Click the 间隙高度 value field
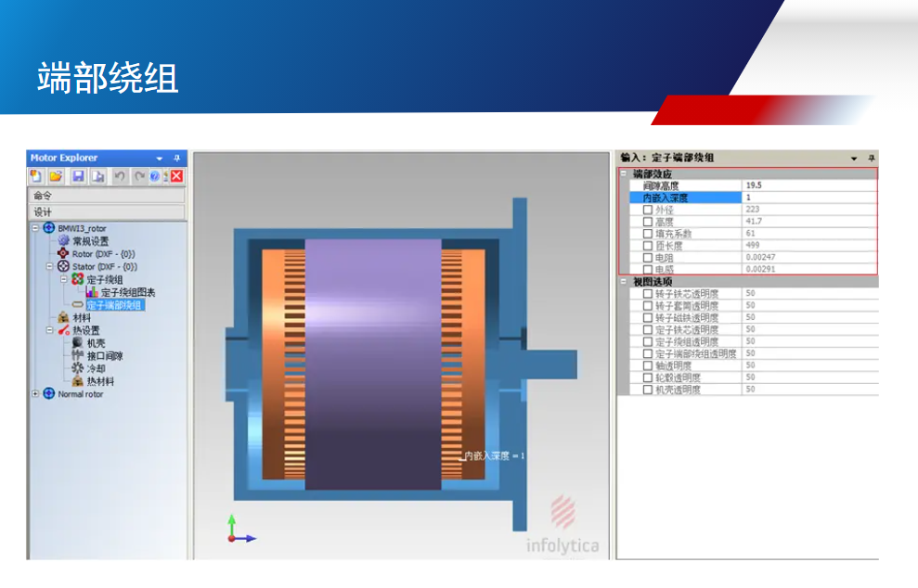918x588 pixels. [x=808, y=185]
